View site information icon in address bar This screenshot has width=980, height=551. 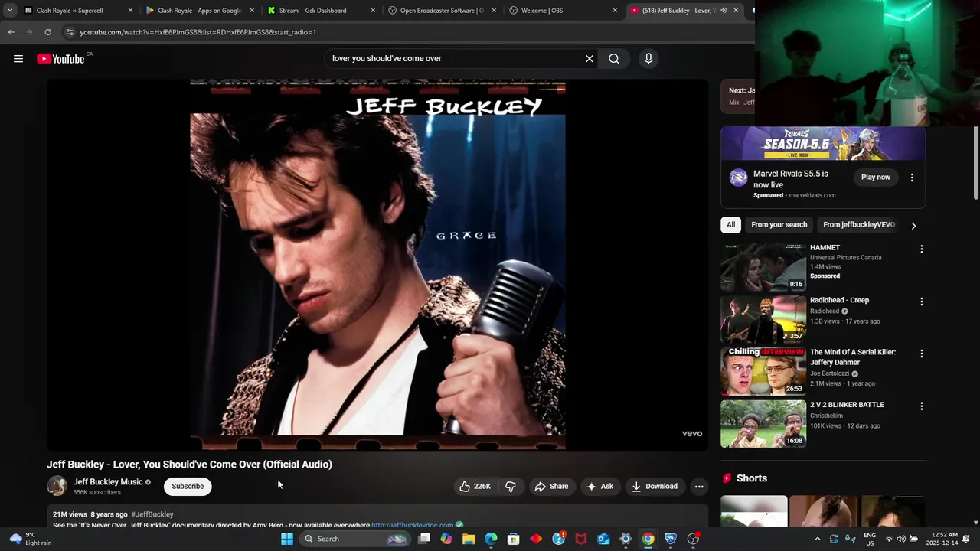pos(70,32)
